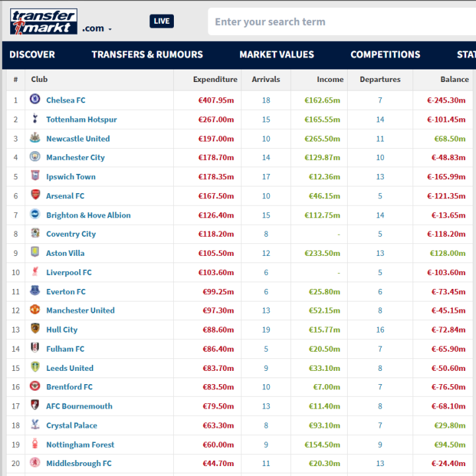The image size is (476, 476).
Task: Click the Fulham FC crest icon
Action: pyautogui.click(x=35, y=348)
